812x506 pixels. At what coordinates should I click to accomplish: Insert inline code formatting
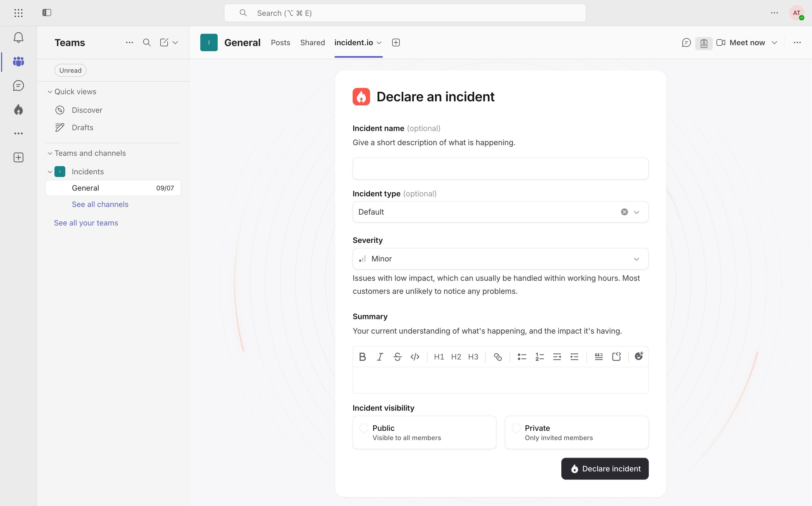click(x=415, y=357)
